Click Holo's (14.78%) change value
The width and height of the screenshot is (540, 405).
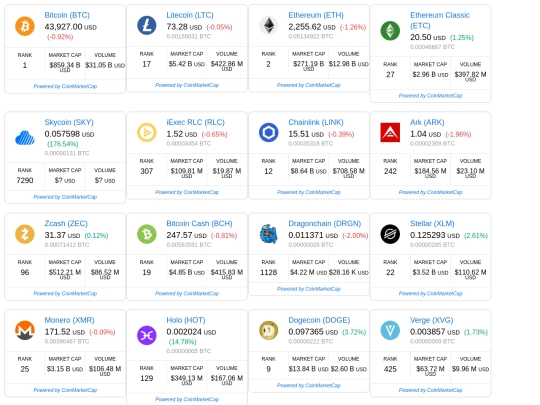[183, 342]
